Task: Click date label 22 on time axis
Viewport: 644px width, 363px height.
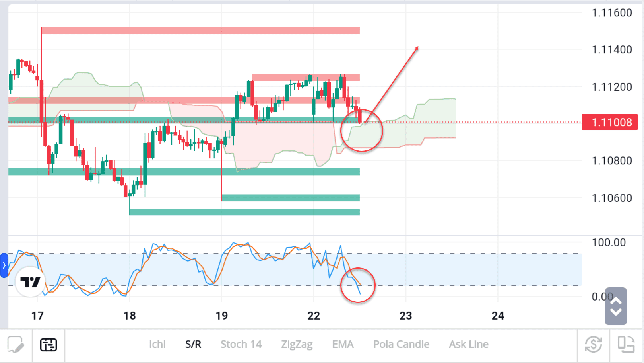Action: pyautogui.click(x=314, y=316)
